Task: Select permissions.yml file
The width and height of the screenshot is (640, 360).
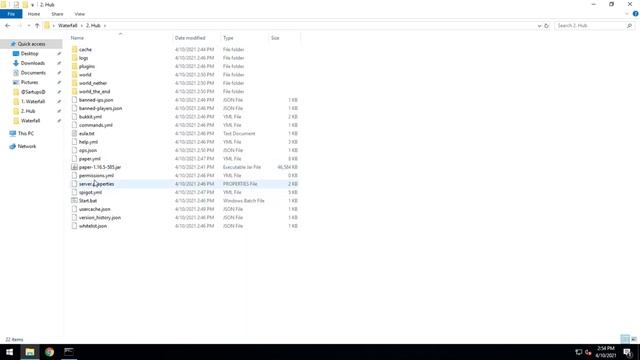Action: [96, 176]
